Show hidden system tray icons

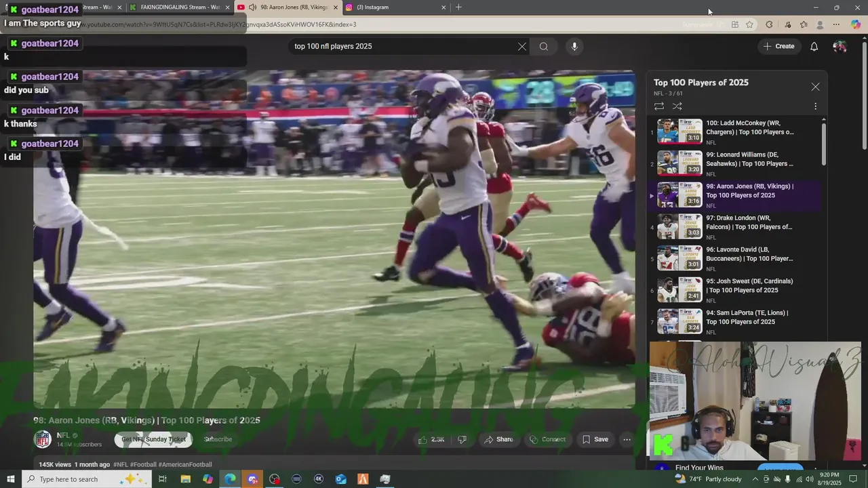tap(755, 479)
